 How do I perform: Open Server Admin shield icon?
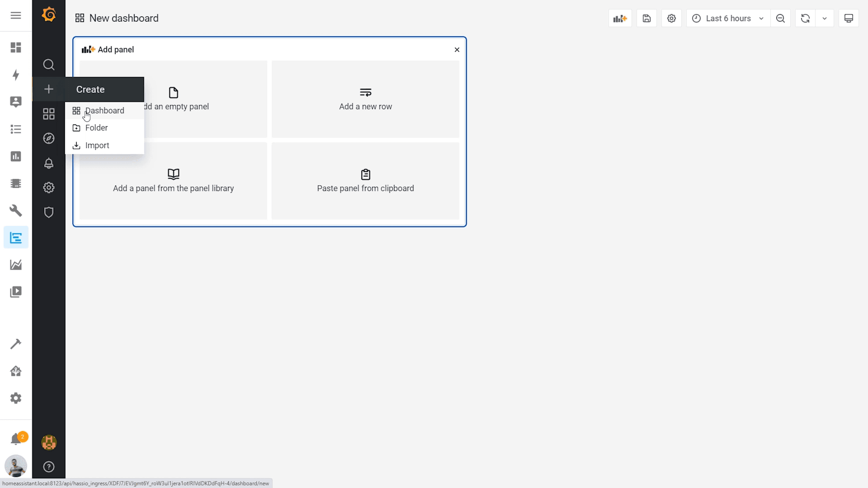(x=48, y=212)
